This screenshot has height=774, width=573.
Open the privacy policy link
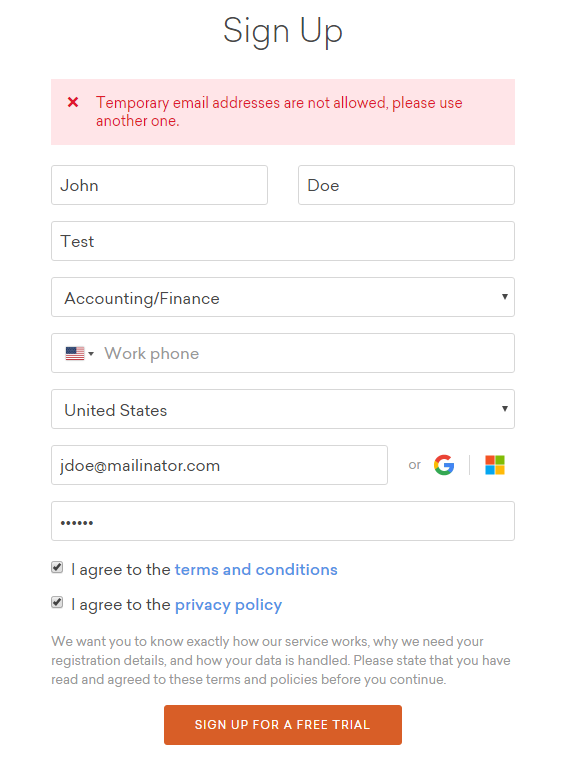coord(229,605)
